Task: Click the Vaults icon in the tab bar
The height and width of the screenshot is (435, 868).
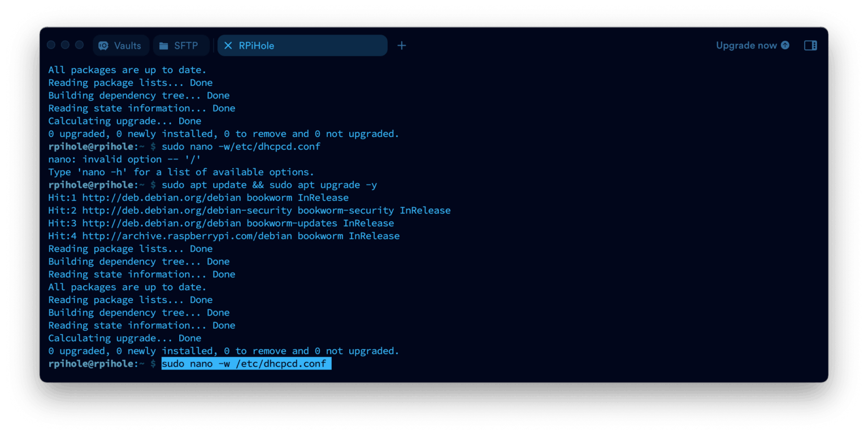Action: coord(103,46)
